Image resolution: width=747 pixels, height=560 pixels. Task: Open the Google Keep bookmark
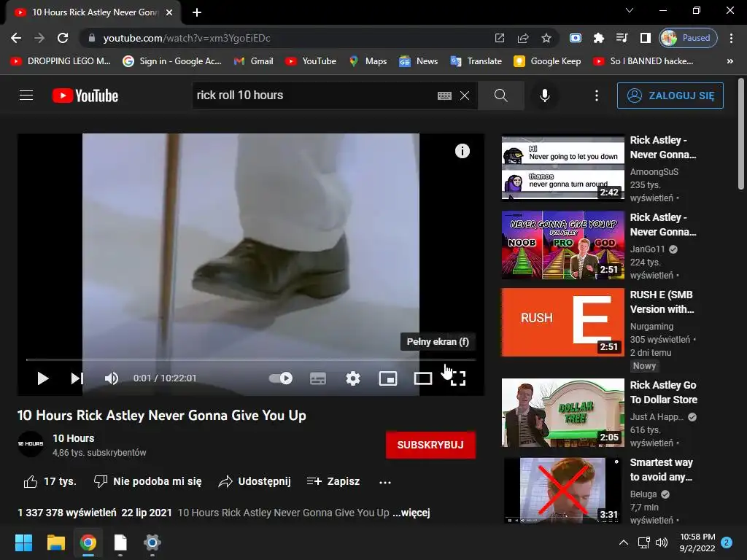547,61
